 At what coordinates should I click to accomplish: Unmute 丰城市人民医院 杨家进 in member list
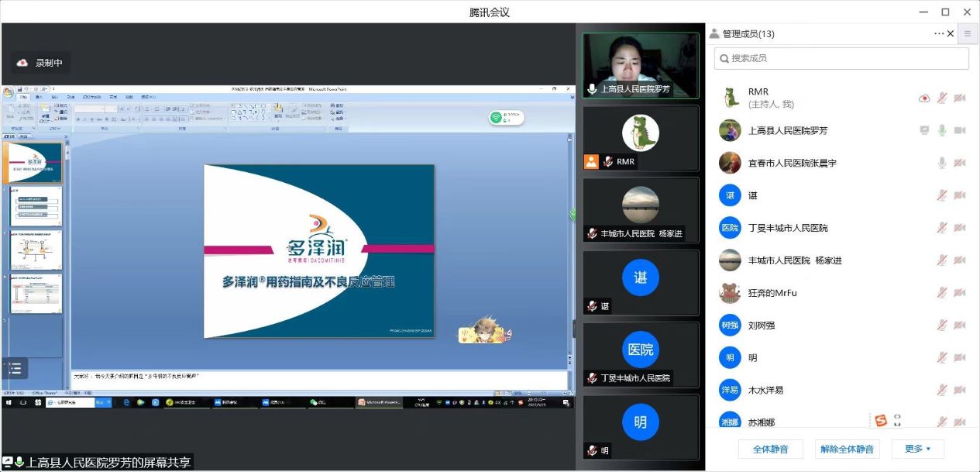(x=942, y=260)
